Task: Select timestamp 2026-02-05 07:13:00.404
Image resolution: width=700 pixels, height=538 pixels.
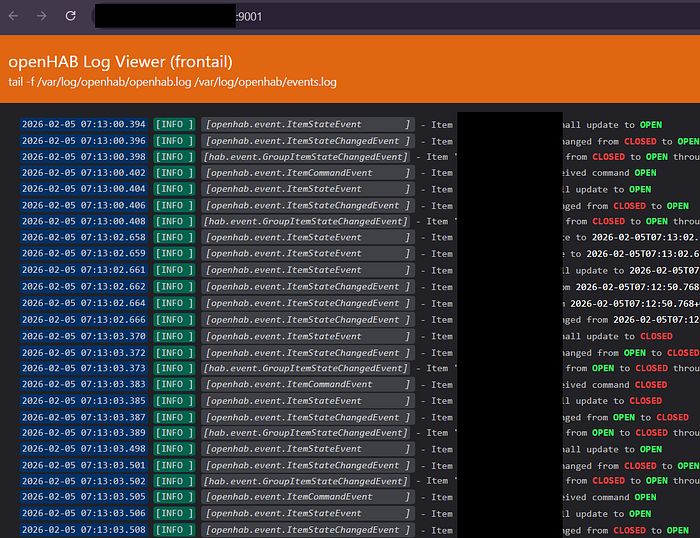Action: [x=84, y=189]
